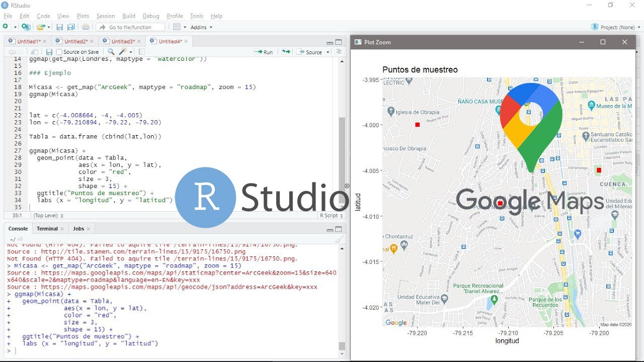The image size is (644, 362).
Task: Open the New File dropdown arrow
Action: coord(16,27)
